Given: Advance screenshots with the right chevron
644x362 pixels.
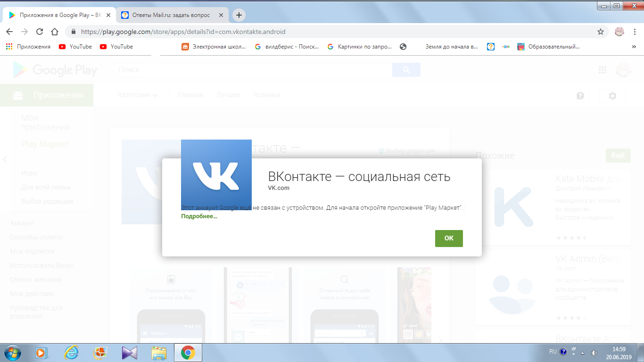Looking at the screenshot, I should pyautogui.click(x=440, y=339).
